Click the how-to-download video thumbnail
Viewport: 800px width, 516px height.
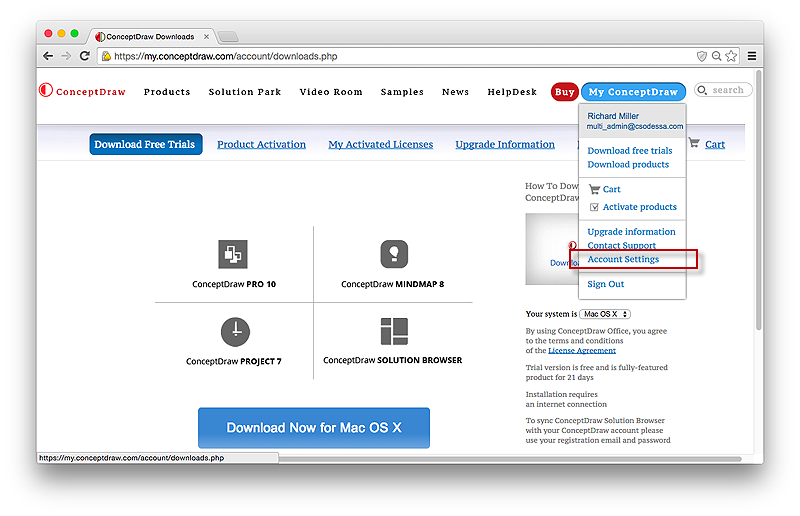pyautogui.click(x=552, y=249)
